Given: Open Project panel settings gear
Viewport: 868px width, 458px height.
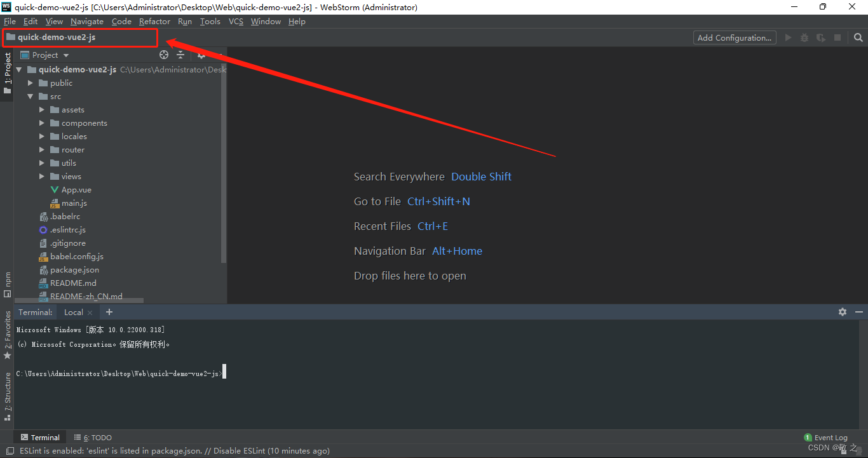Looking at the screenshot, I should 201,55.
